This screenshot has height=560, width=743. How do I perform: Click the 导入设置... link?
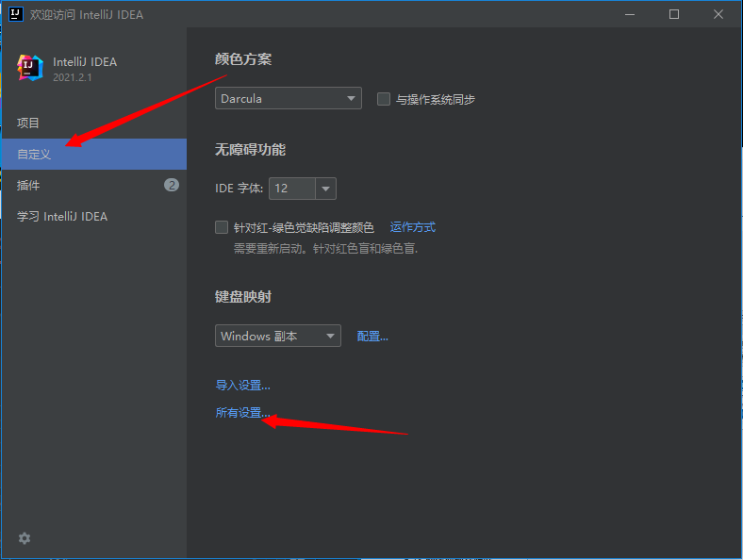coord(242,386)
